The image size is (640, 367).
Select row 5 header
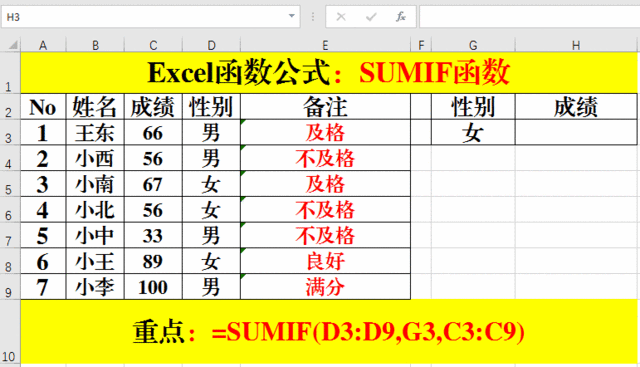[10, 184]
